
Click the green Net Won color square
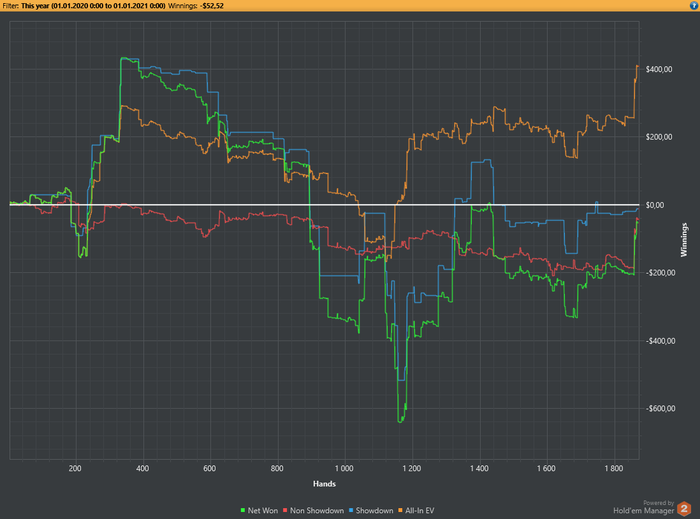coord(243,510)
